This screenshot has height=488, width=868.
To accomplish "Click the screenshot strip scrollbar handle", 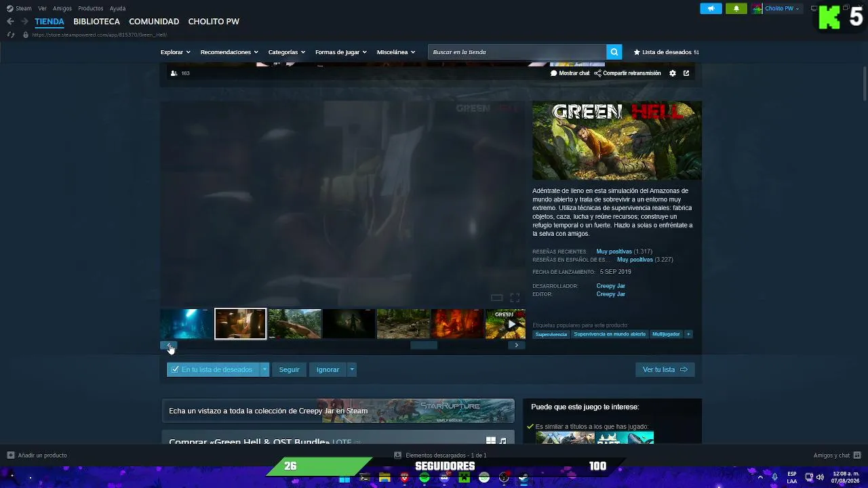I will [x=424, y=345].
